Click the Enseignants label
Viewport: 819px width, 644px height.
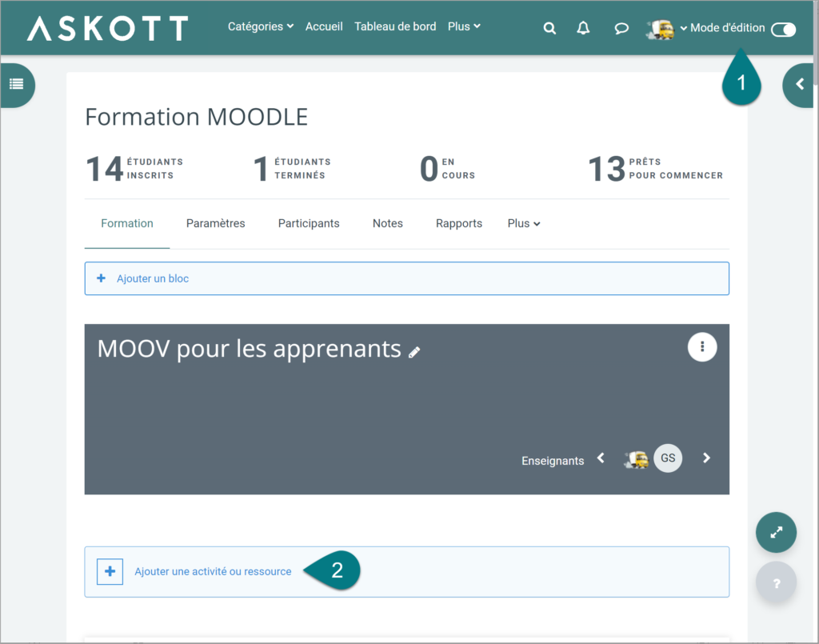click(553, 461)
